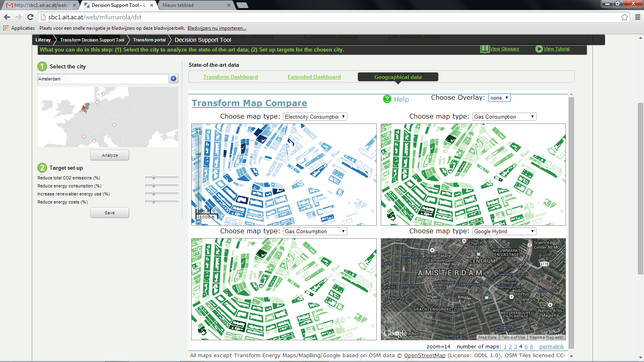Open a new browser tab
This screenshot has width=644, height=362.
click(x=242, y=5)
